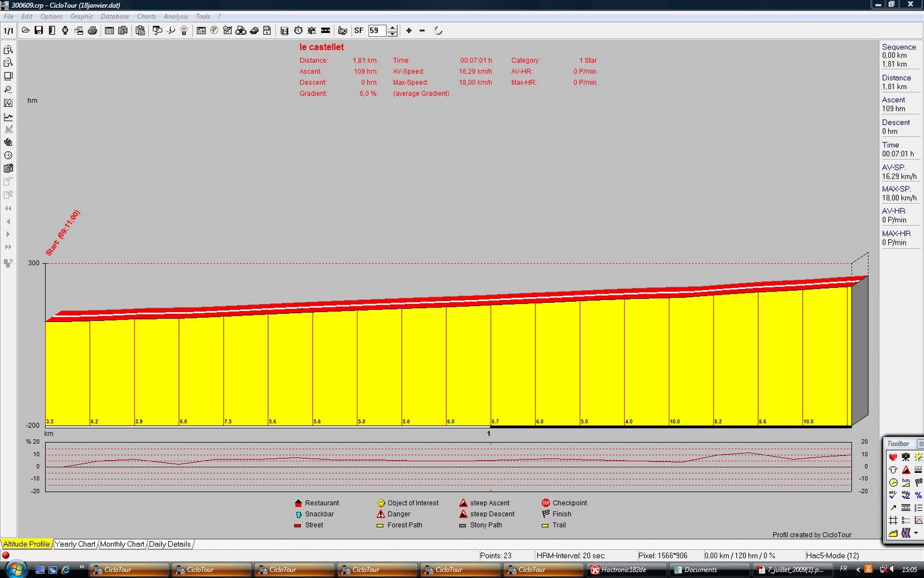Click the grid lines icon in the floating Toolbar

pyautogui.click(x=893, y=520)
